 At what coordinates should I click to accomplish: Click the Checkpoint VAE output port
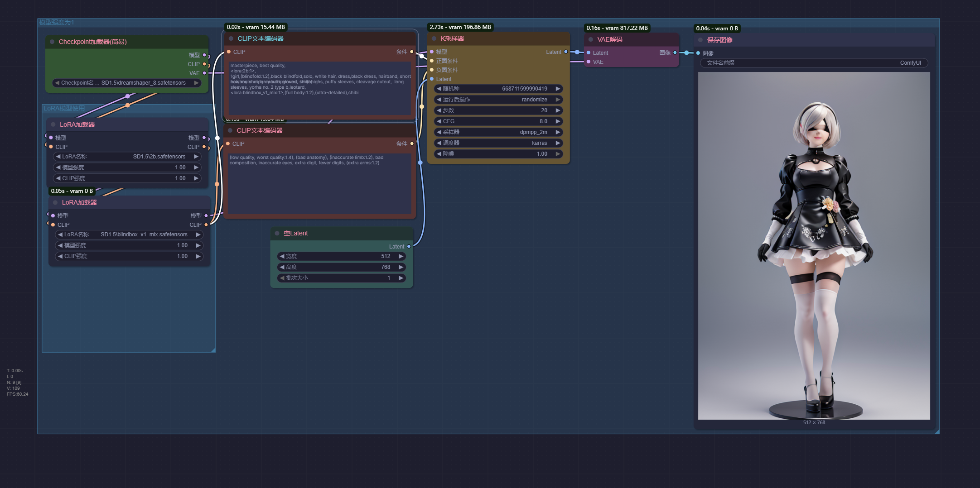pos(204,73)
